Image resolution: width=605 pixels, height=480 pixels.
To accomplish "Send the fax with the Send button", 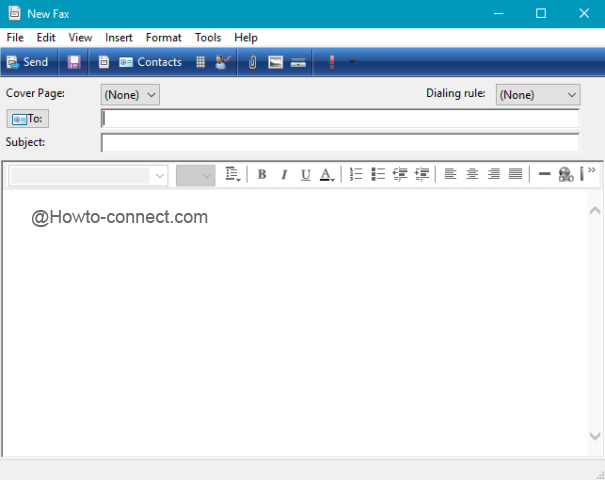I will (x=27, y=62).
